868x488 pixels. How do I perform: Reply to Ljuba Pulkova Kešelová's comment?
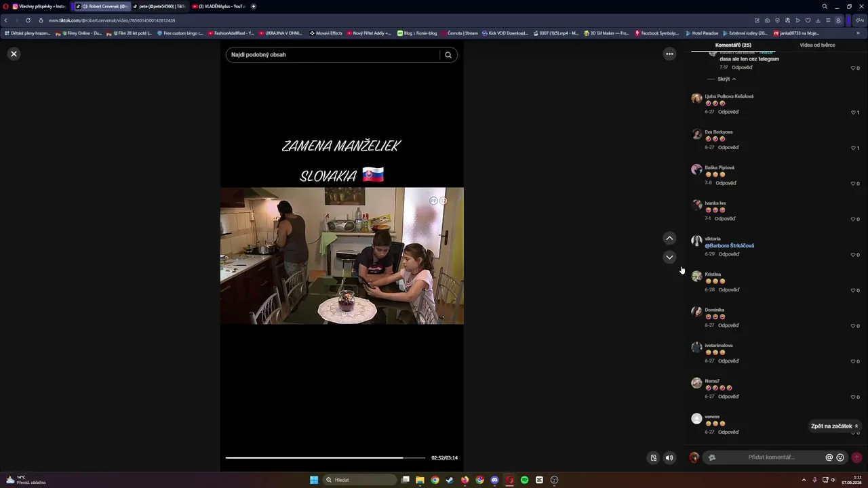coord(729,112)
